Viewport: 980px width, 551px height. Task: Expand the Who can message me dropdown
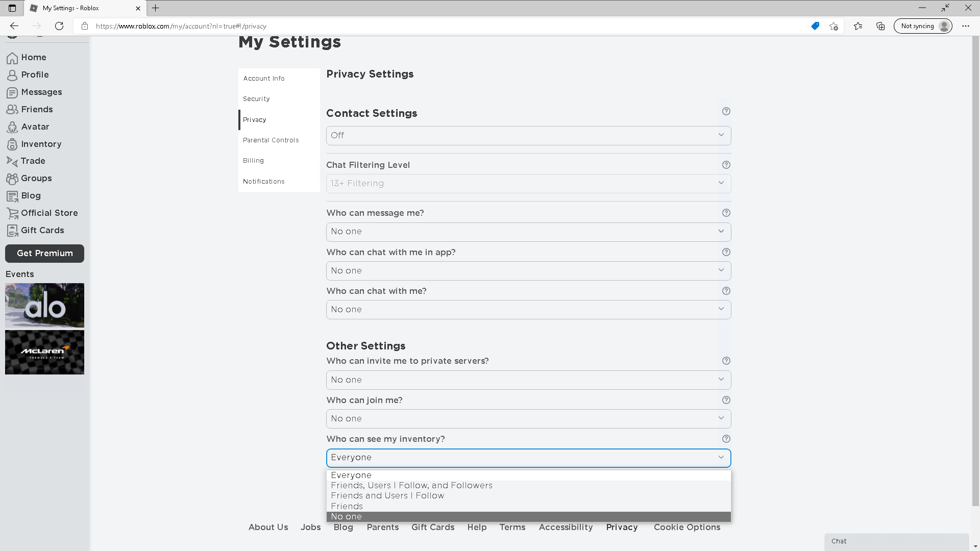click(528, 232)
